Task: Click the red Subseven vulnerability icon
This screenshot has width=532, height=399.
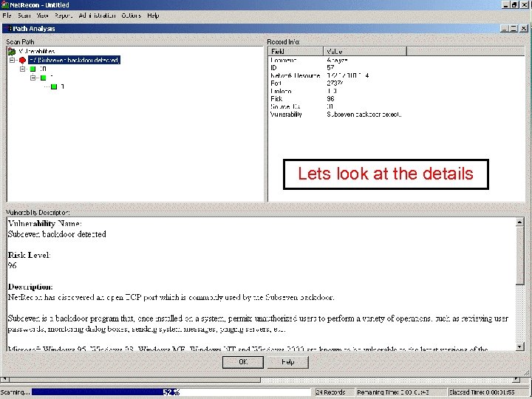Action: point(22,61)
